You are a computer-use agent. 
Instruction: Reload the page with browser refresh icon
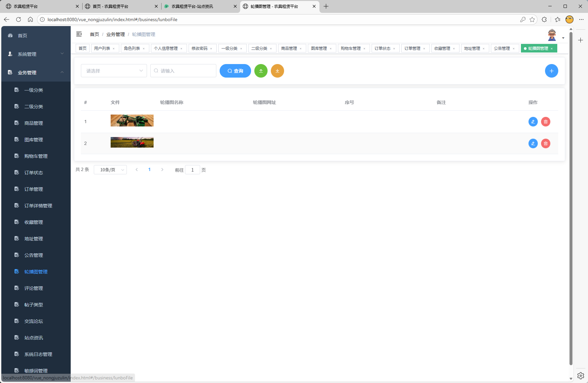(18, 19)
